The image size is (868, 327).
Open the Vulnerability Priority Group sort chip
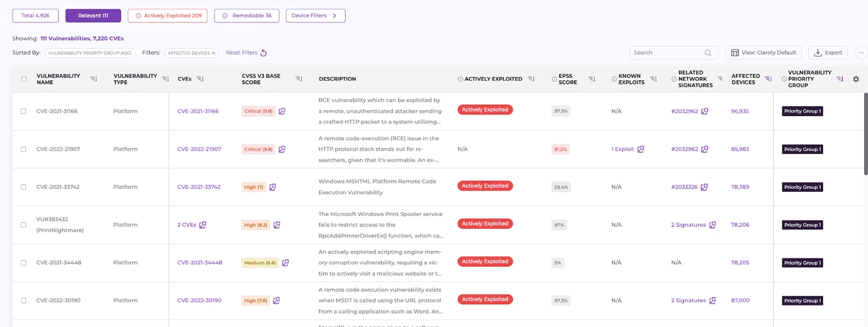[90, 53]
